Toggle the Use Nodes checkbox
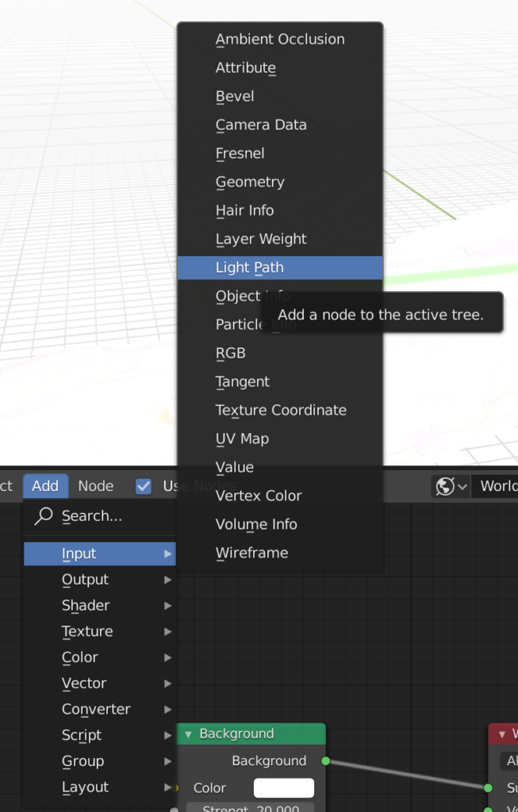This screenshot has width=518, height=812. 144,486
